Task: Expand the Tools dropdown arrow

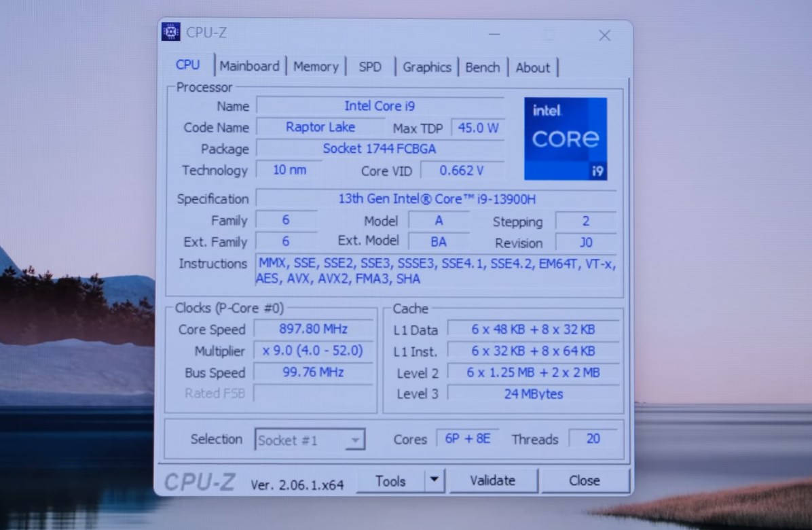Action: [435, 480]
